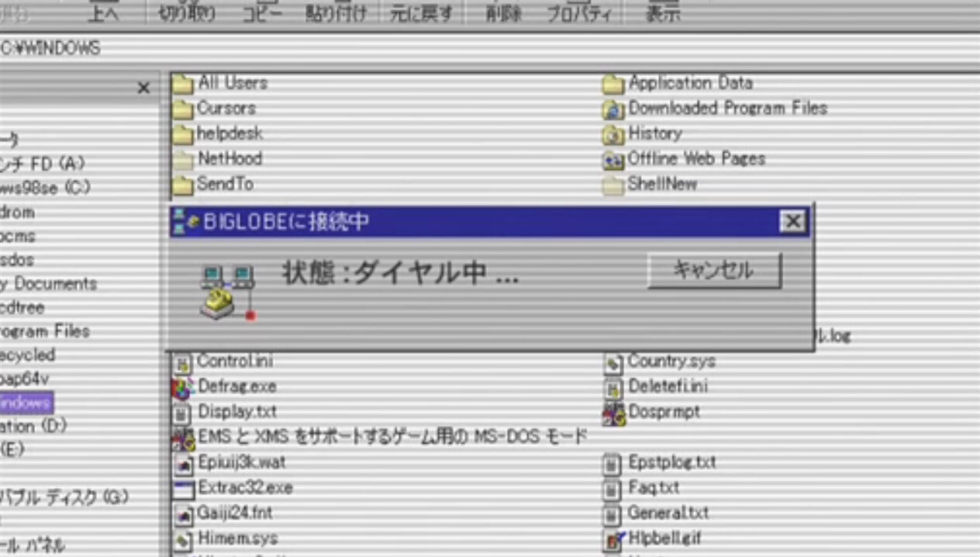Cancel the BIGLOBE dial-up connection
The width and height of the screenshot is (980, 557).
[x=714, y=270]
